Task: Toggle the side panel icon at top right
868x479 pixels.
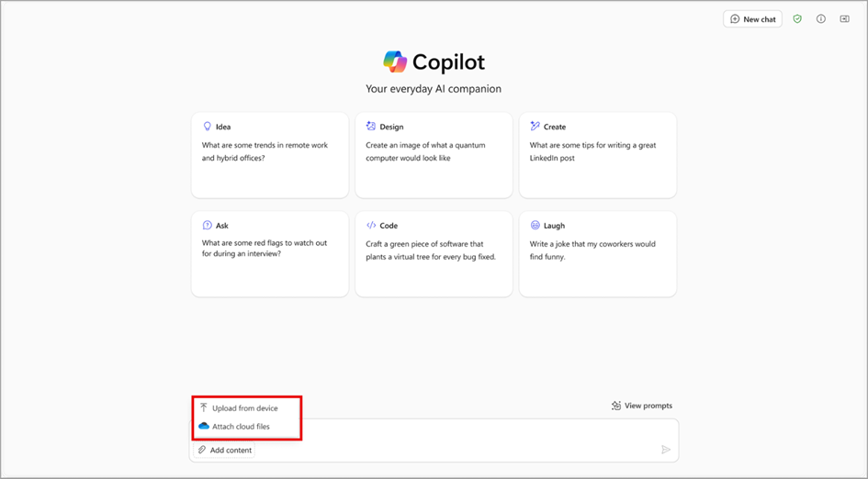Action: pos(844,18)
